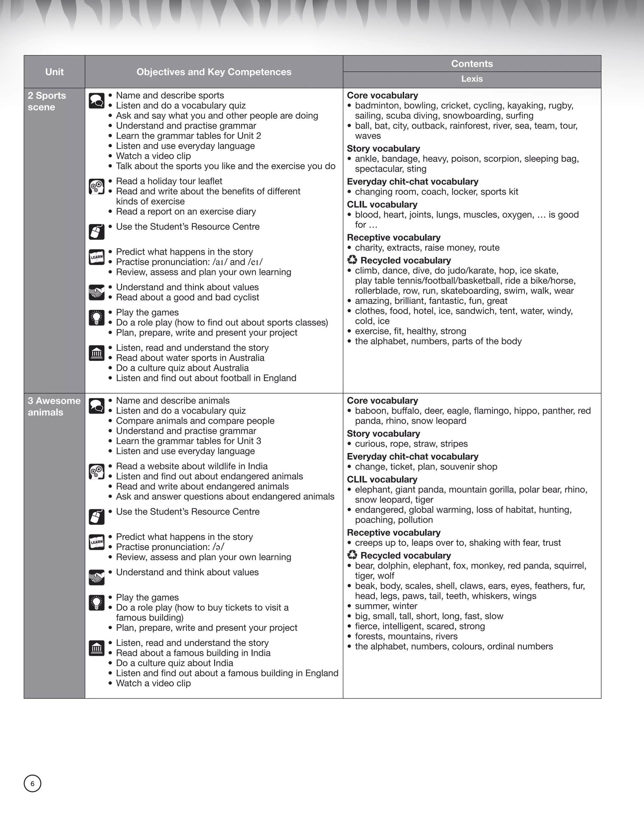This screenshot has height=816, width=644.
Task: Select the '3 Awesome animals' unit title
Action: tap(54, 406)
